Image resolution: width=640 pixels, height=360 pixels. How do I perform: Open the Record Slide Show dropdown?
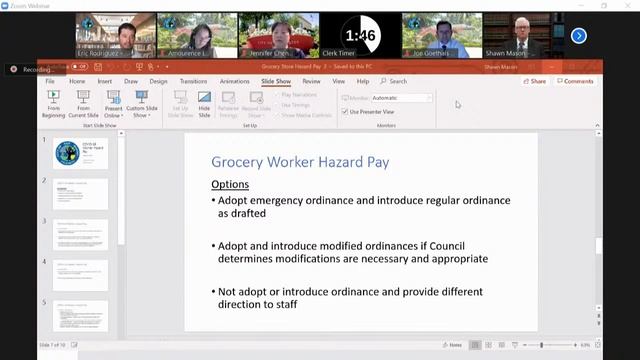pyautogui.click(x=256, y=104)
